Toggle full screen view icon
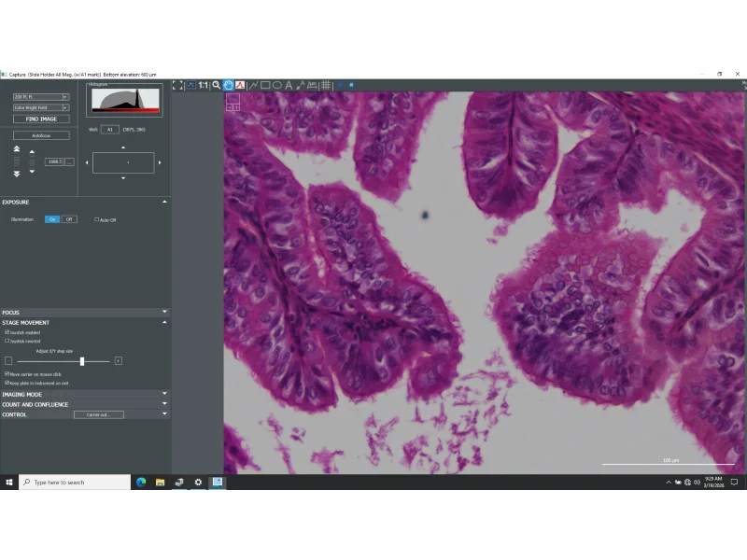 (x=177, y=85)
